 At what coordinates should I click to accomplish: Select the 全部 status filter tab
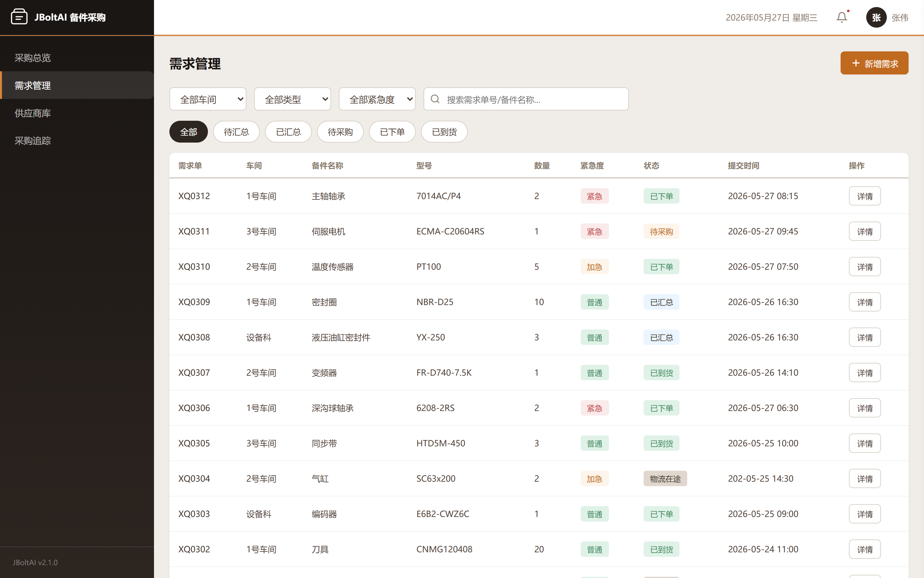click(189, 132)
